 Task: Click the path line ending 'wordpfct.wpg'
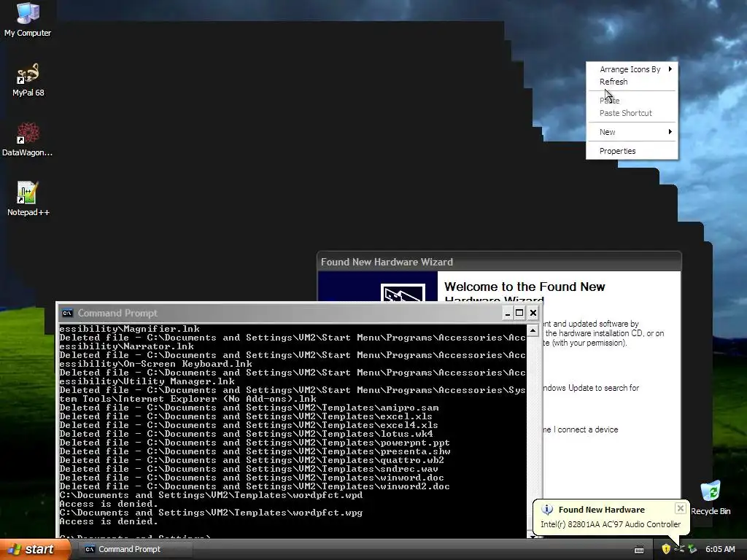click(x=211, y=513)
